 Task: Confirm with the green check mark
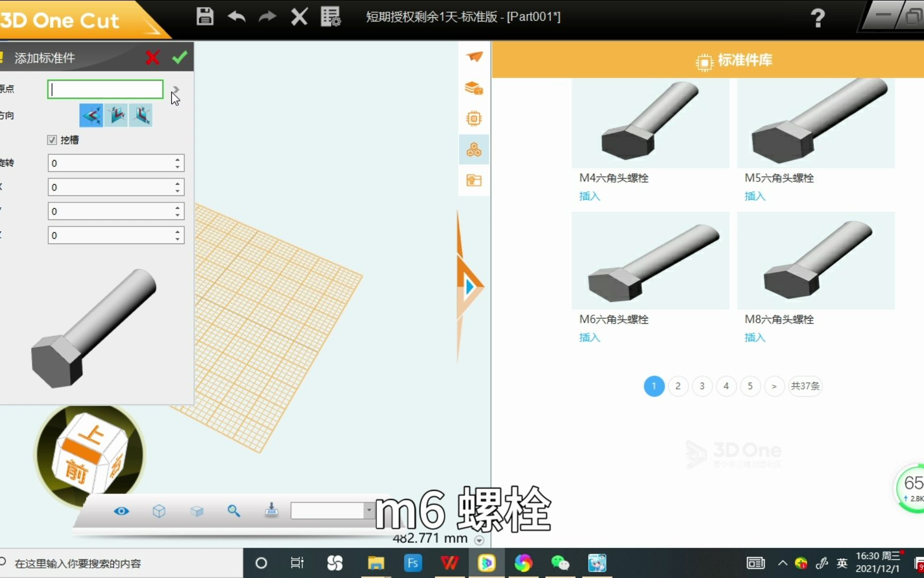pos(180,57)
